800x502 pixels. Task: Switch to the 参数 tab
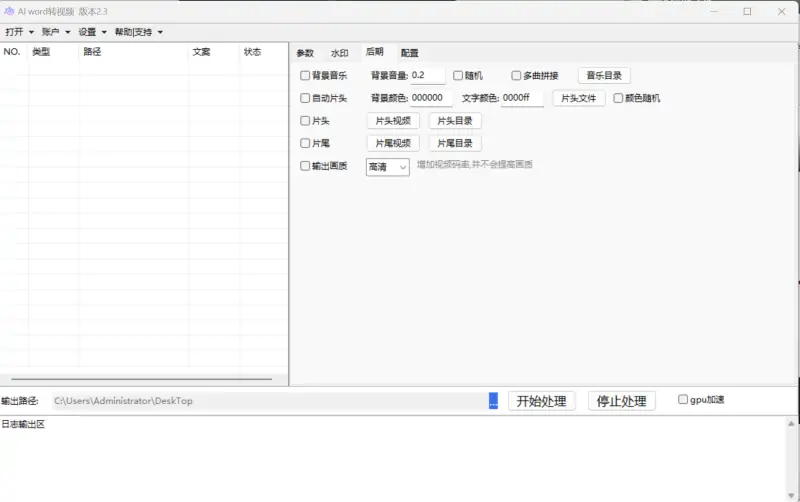pos(305,53)
